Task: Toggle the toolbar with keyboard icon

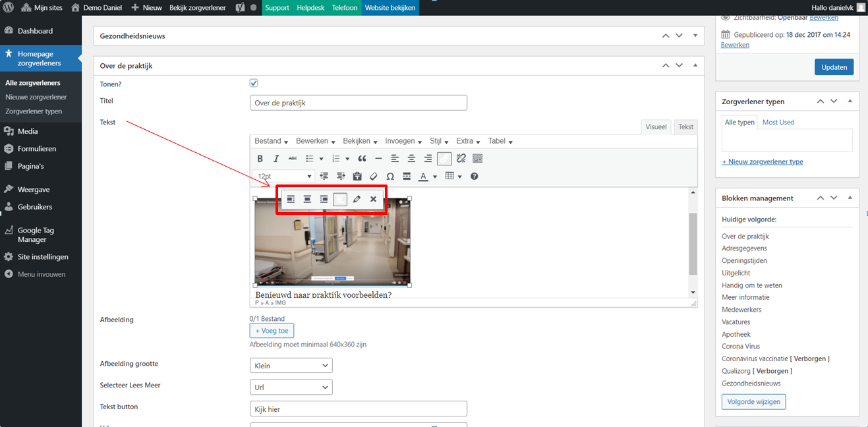Action: click(x=478, y=159)
